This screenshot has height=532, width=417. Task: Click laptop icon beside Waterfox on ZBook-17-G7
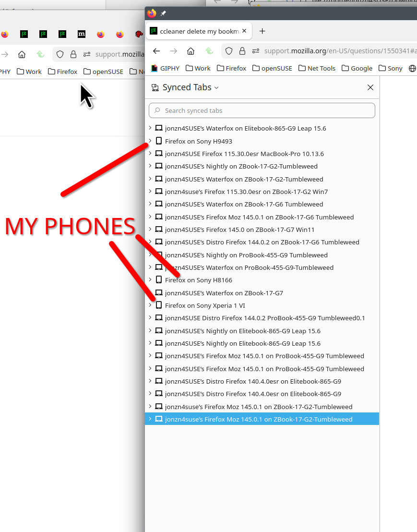tap(159, 292)
